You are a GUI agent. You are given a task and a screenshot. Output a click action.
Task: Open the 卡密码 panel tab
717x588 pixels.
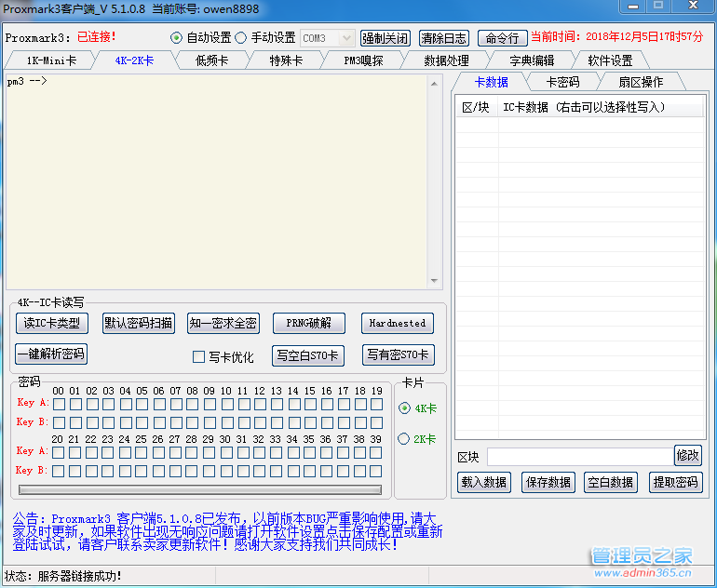click(x=562, y=82)
